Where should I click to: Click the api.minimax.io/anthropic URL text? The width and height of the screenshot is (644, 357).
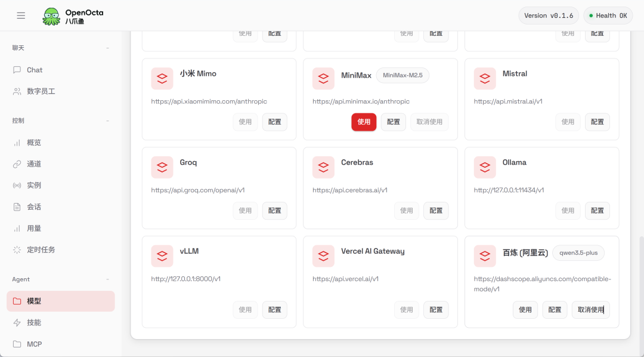pos(361,101)
